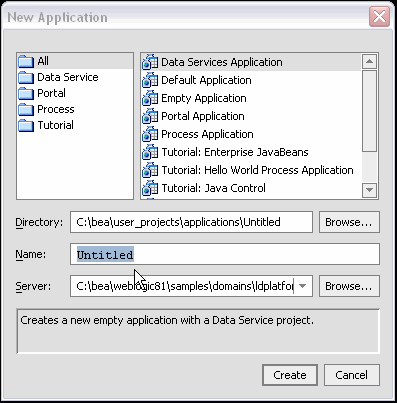This screenshot has height=403, width=397.
Task: Click the Data Services Application template icon
Action: (x=150, y=62)
